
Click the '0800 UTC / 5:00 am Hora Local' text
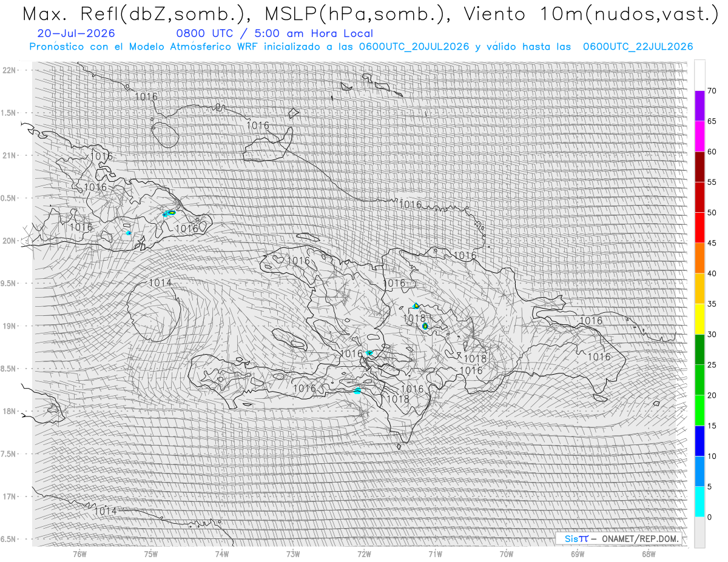pyautogui.click(x=275, y=33)
